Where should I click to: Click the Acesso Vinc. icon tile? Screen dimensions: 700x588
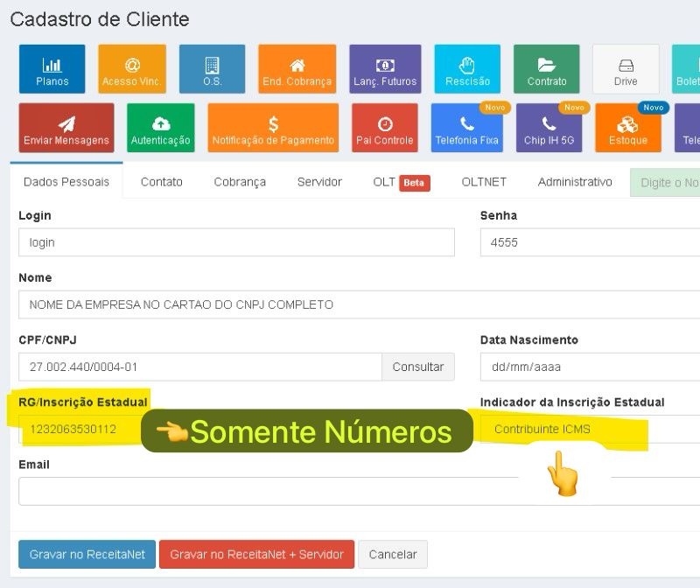tap(132, 69)
